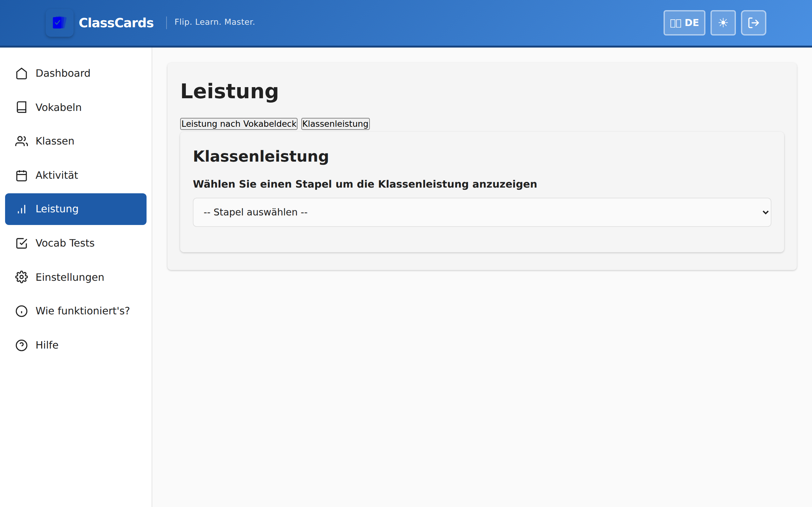Image resolution: width=812 pixels, height=507 pixels.
Task: Select the Klassenleistung tab
Action: [x=335, y=124]
